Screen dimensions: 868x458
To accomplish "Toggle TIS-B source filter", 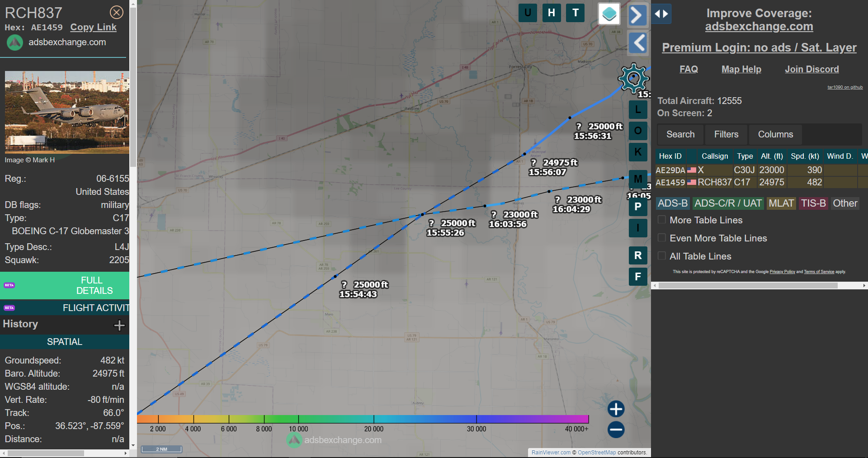I will [813, 203].
